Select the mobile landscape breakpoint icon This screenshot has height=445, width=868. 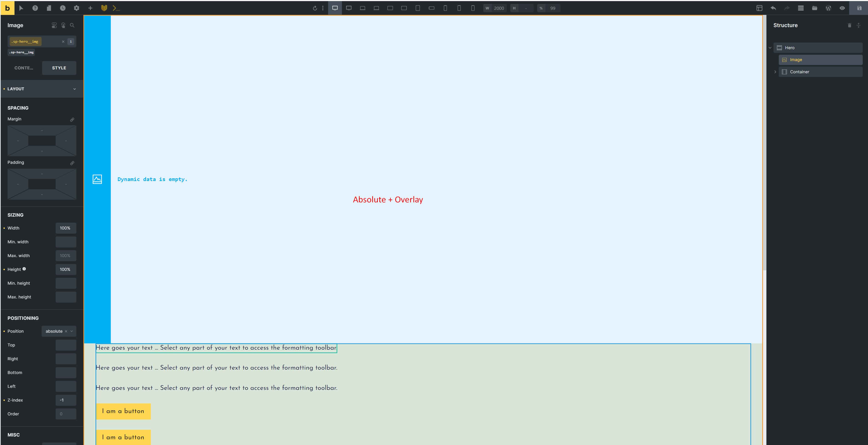(x=432, y=8)
